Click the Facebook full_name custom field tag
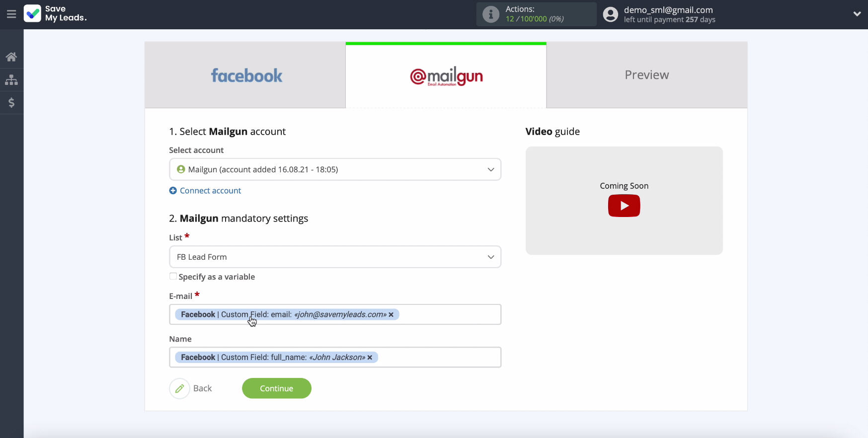Screen dimensions: 868x438 coord(276,357)
